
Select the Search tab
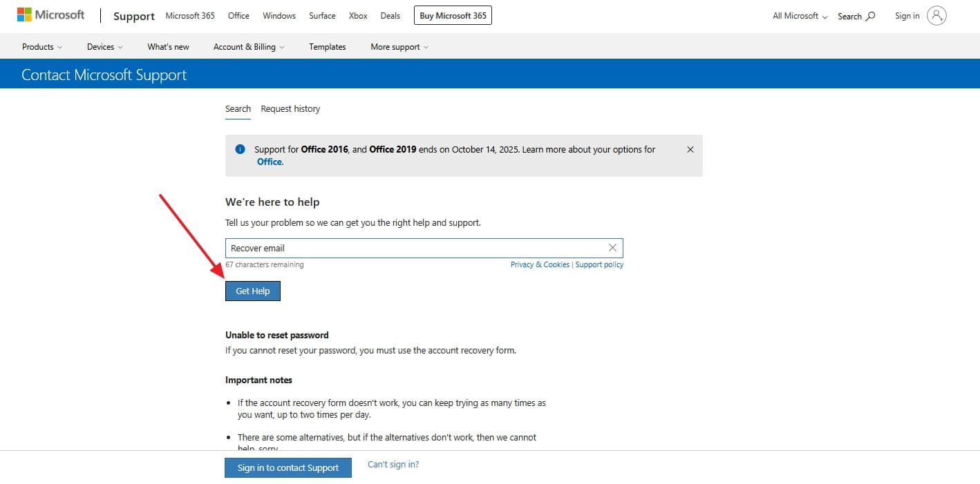[x=238, y=108]
